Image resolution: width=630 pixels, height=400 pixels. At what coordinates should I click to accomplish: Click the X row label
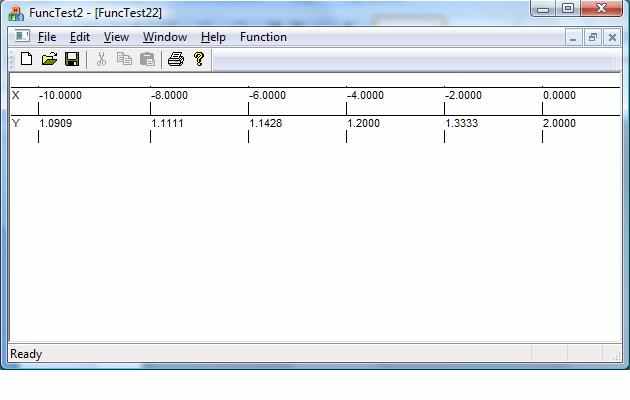click(x=16, y=96)
